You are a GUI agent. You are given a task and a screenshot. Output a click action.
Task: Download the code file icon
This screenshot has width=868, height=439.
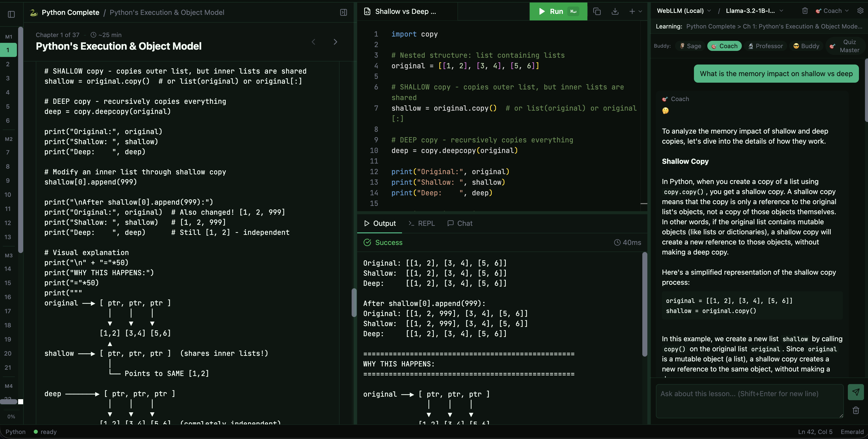point(615,11)
